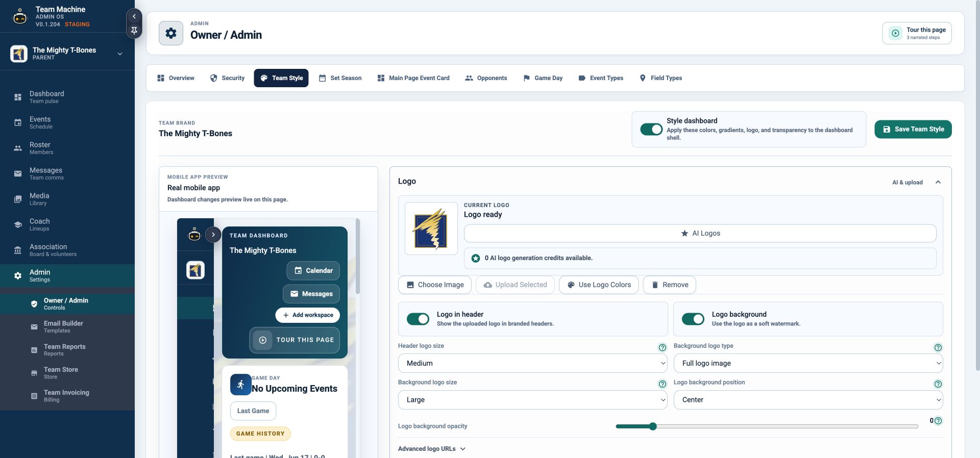Open Team Reports in sidebar
Viewport: 980px width, 458px height.
(x=67, y=349)
